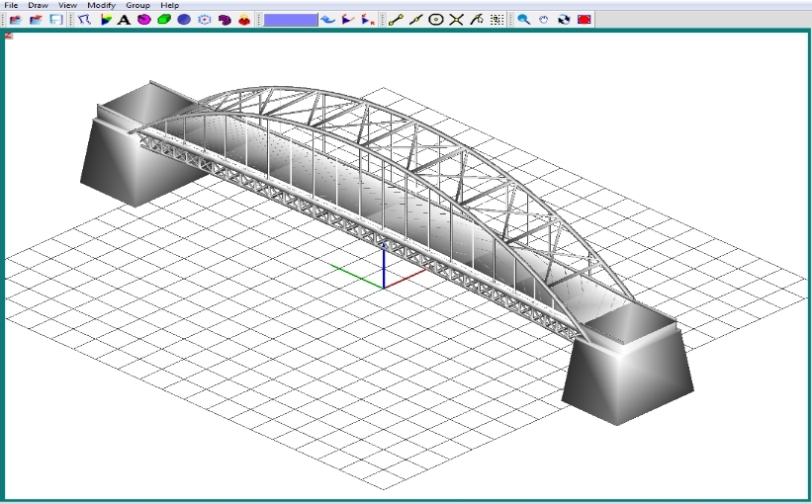This screenshot has height=504, width=812.
Task: Open the Draw menu
Action: (x=38, y=5)
